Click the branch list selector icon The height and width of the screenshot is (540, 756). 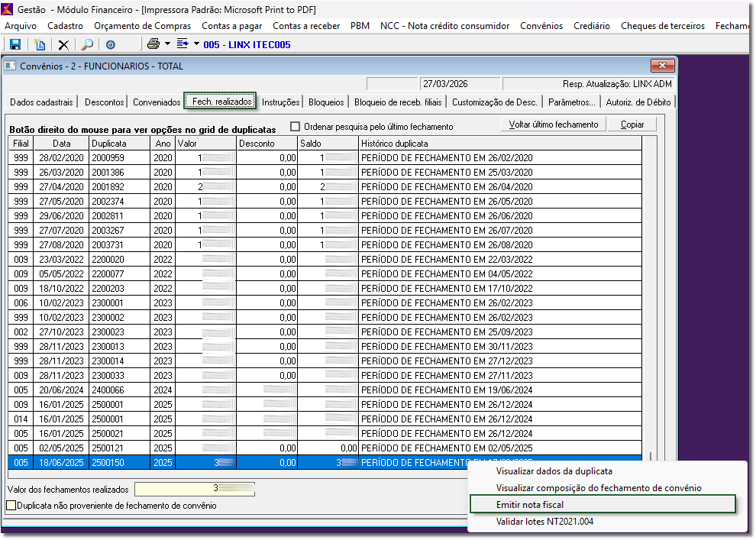click(x=183, y=44)
